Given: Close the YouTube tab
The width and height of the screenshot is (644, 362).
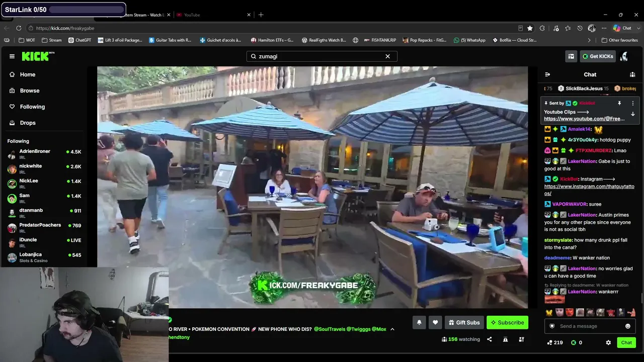Looking at the screenshot, I should (x=249, y=15).
